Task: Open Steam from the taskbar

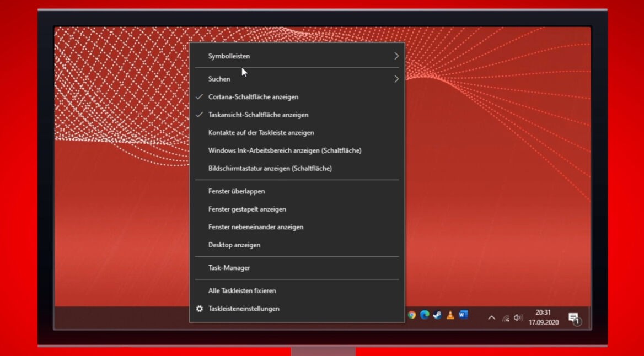Action: pyautogui.click(x=437, y=315)
